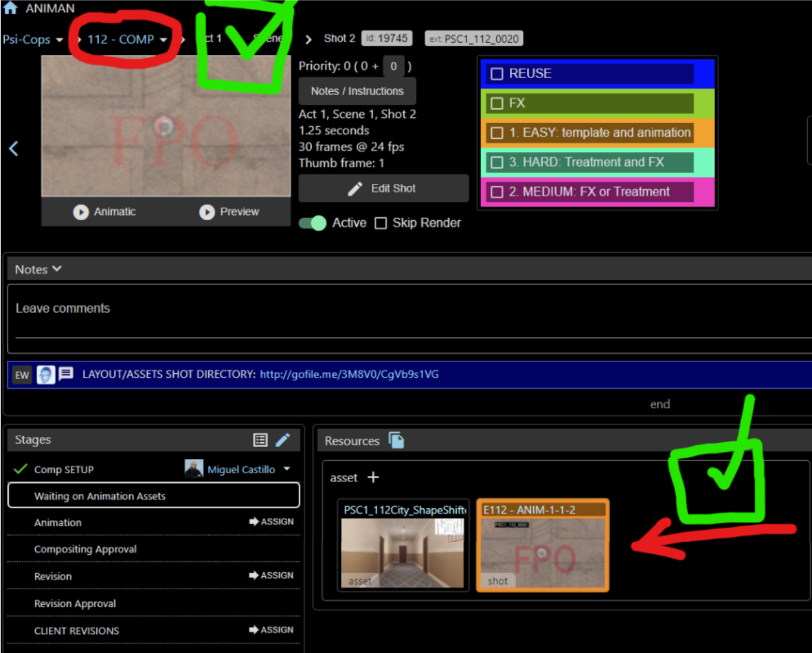Image resolution: width=812 pixels, height=653 pixels.
Task: Click the Edit Shot button
Action: [383, 189]
